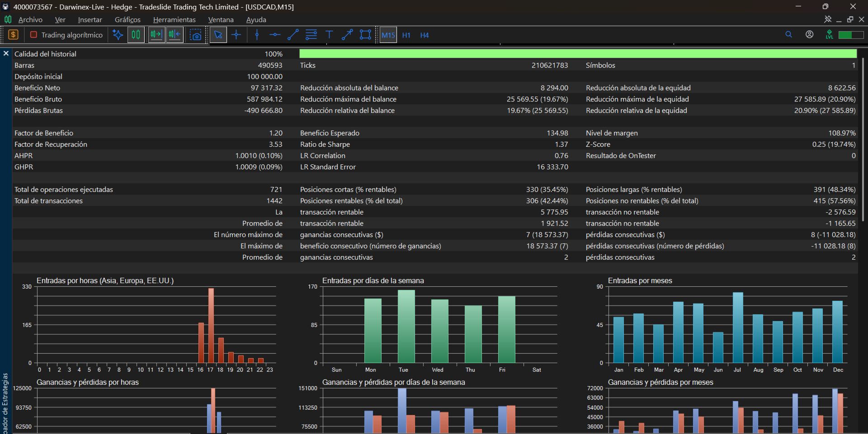The image size is (868, 434).
Task: Click the search magnifier icon
Action: point(789,34)
